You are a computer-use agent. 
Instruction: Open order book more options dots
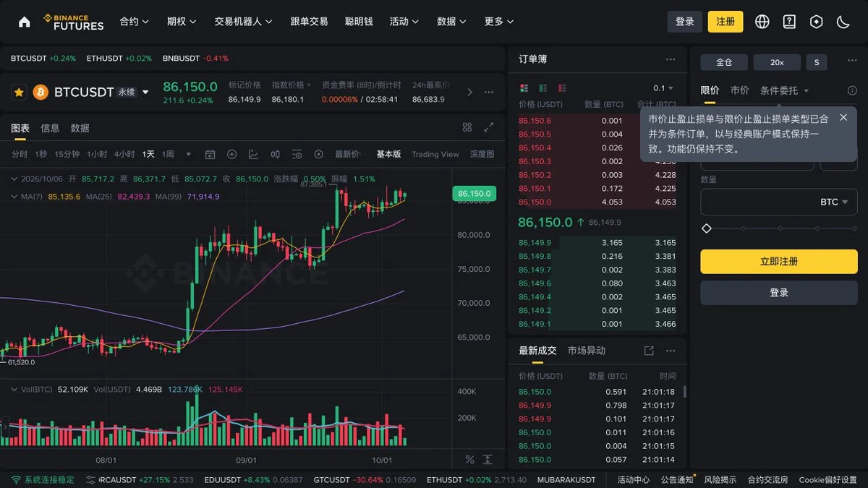[671, 59]
